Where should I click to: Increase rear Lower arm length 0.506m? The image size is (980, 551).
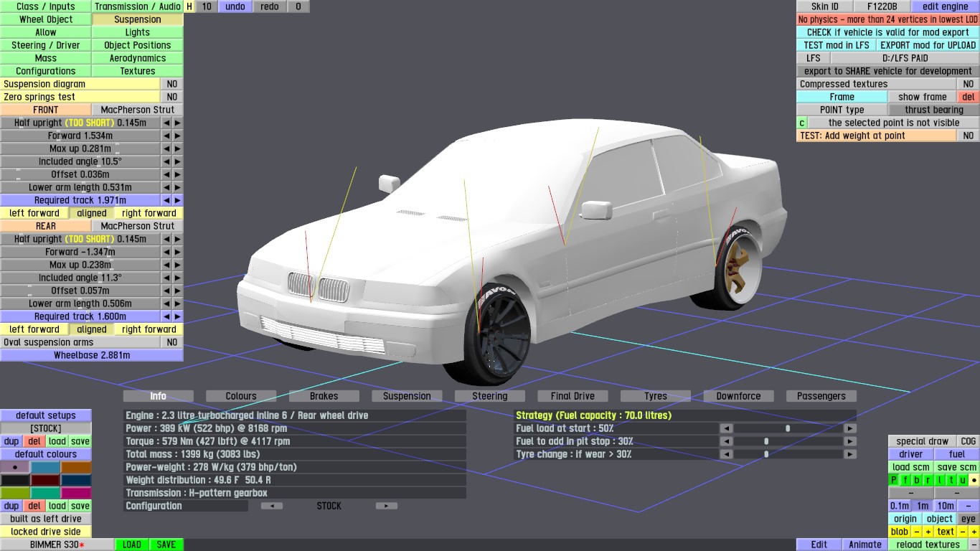[x=177, y=303]
